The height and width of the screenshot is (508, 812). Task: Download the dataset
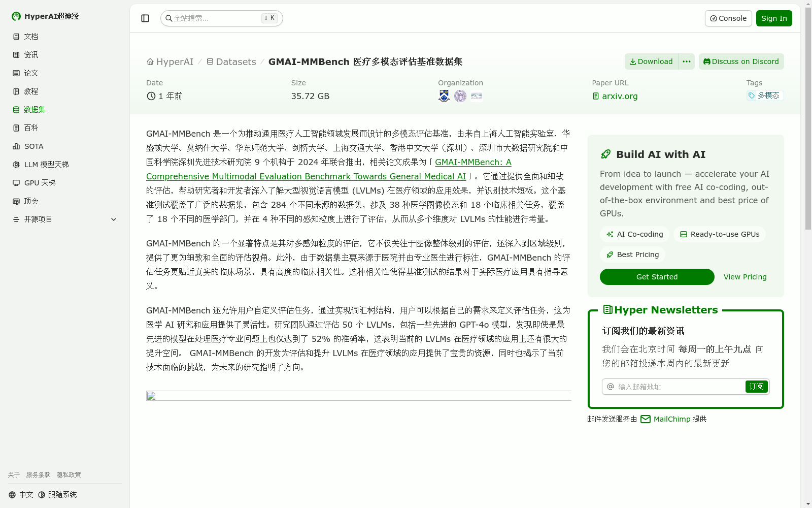(651, 61)
